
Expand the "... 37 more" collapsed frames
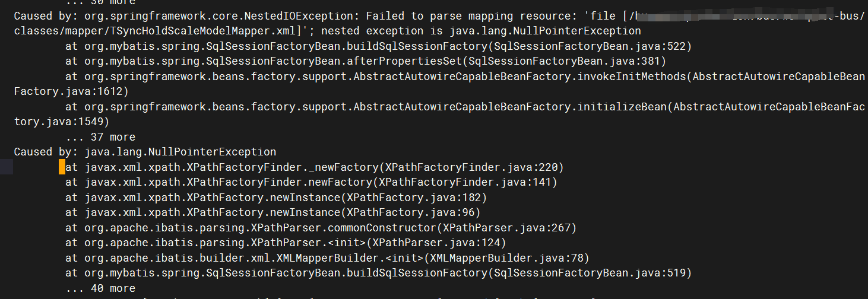tap(101, 137)
